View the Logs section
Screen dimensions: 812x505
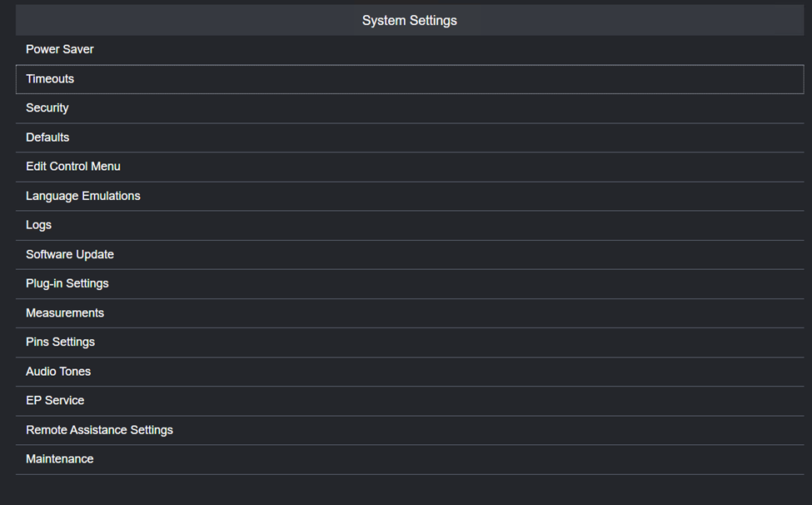click(x=39, y=225)
